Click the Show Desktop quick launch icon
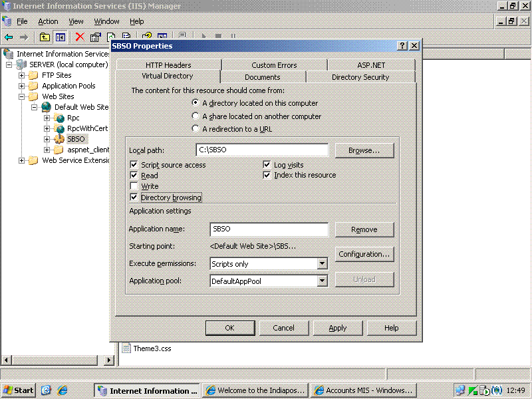 46,390
